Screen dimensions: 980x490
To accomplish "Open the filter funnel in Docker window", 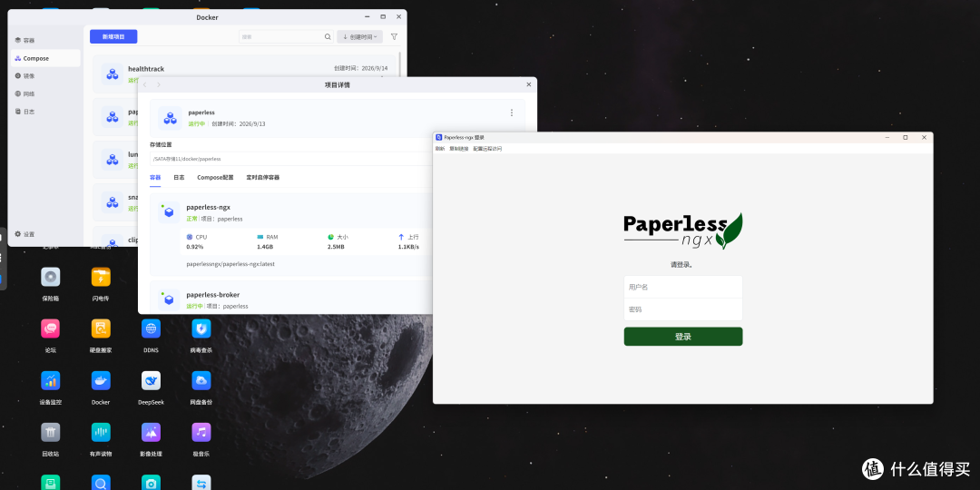I will point(394,37).
